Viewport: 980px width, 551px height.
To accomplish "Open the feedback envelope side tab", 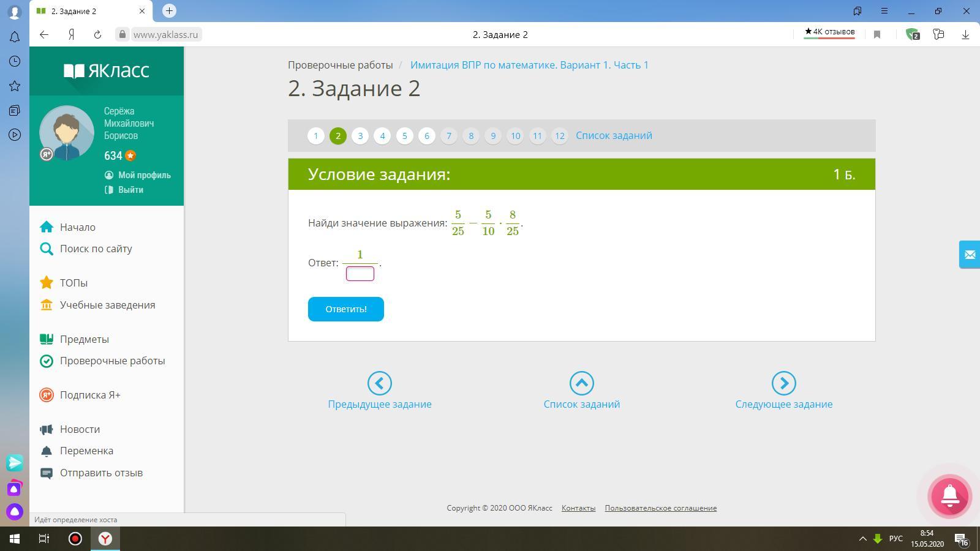I will pos(970,255).
